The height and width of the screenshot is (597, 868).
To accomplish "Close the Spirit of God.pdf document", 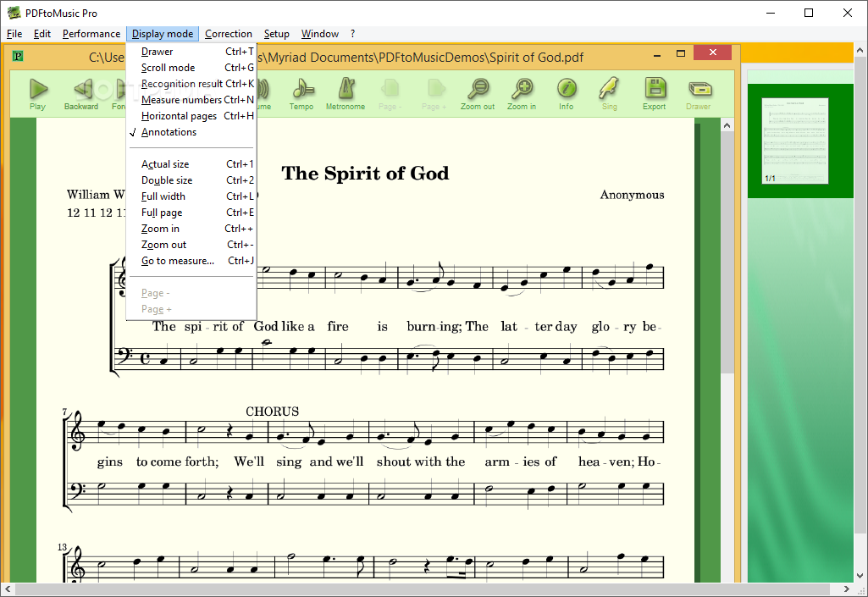I will (x=712, y=53).
